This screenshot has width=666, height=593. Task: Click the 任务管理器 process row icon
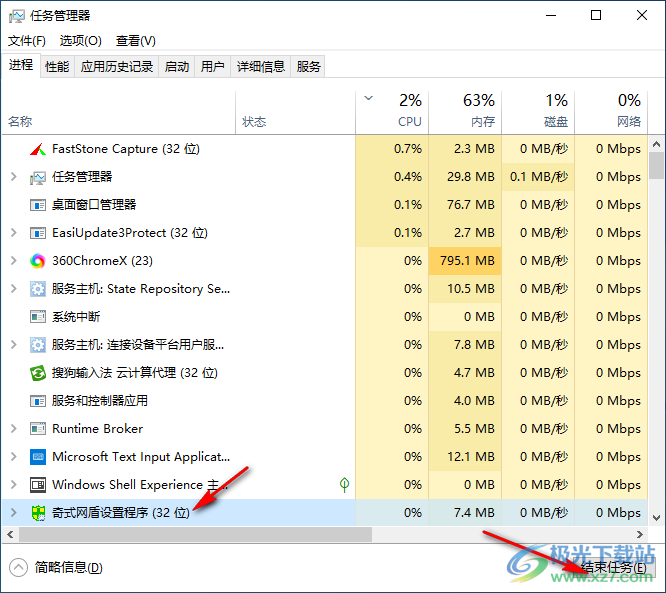coord(38,177)
